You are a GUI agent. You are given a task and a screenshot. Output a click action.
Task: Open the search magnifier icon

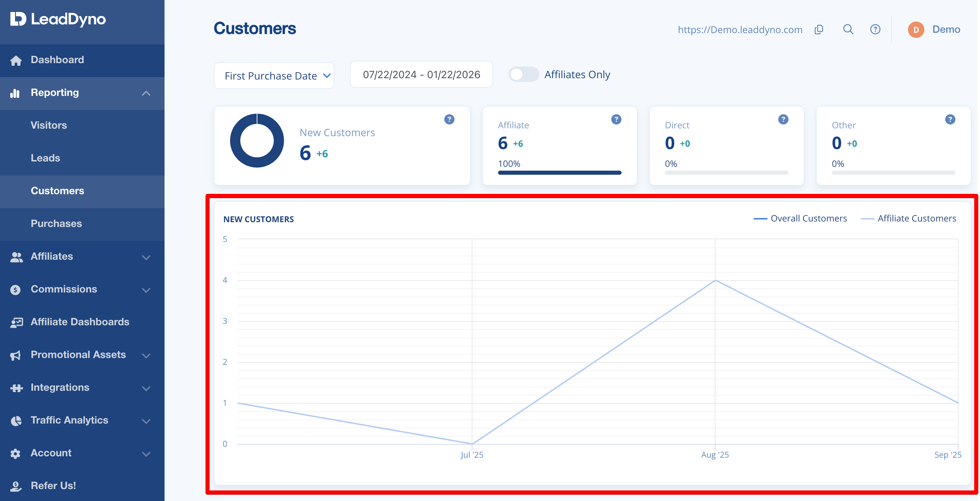848,30
